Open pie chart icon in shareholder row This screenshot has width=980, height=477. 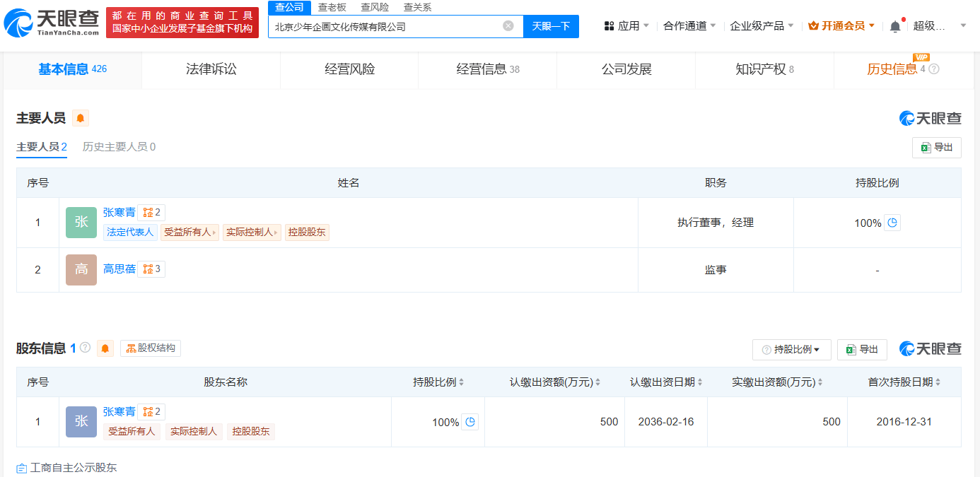[469, 422]
